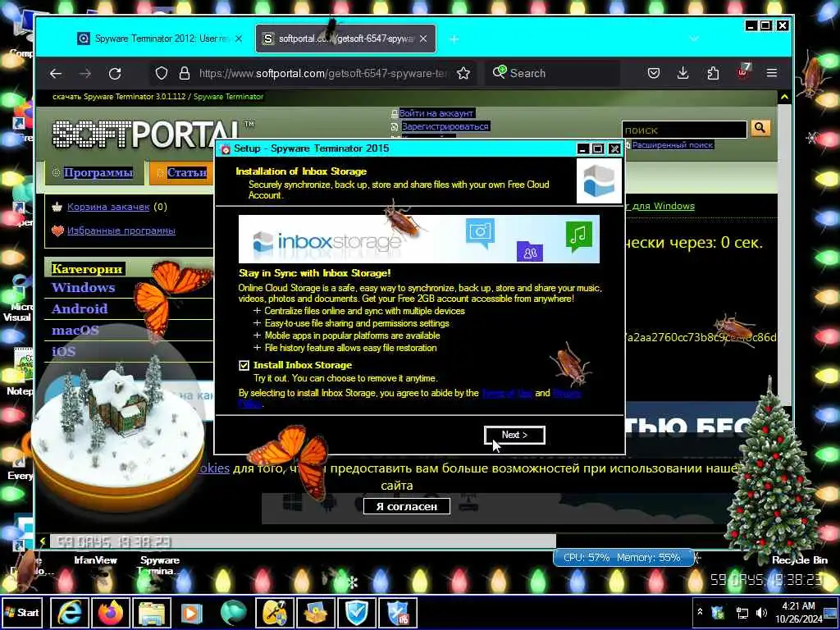This screenshot has height=630, width=840.
Task: Open the Spyware Terminator desktop shortcut
Action: (159, 564)
